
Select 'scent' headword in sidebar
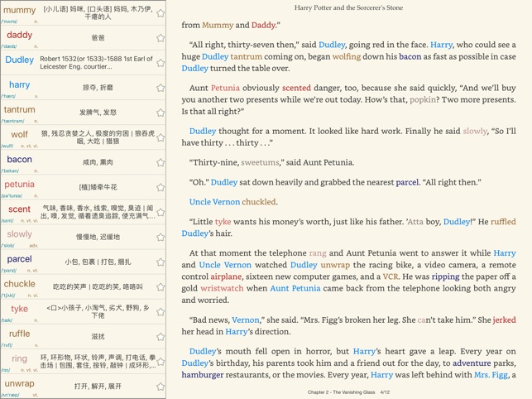click(19, 209)
